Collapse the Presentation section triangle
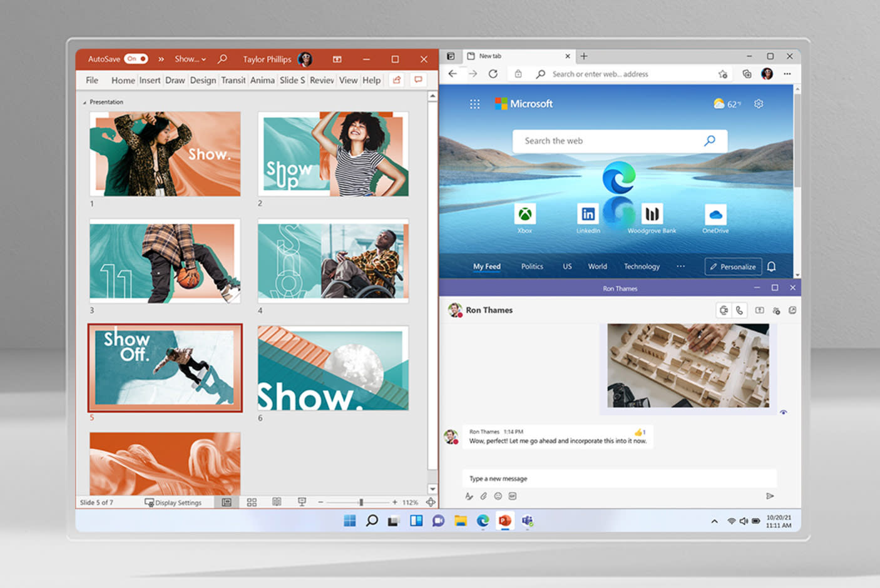 point(85,103)
